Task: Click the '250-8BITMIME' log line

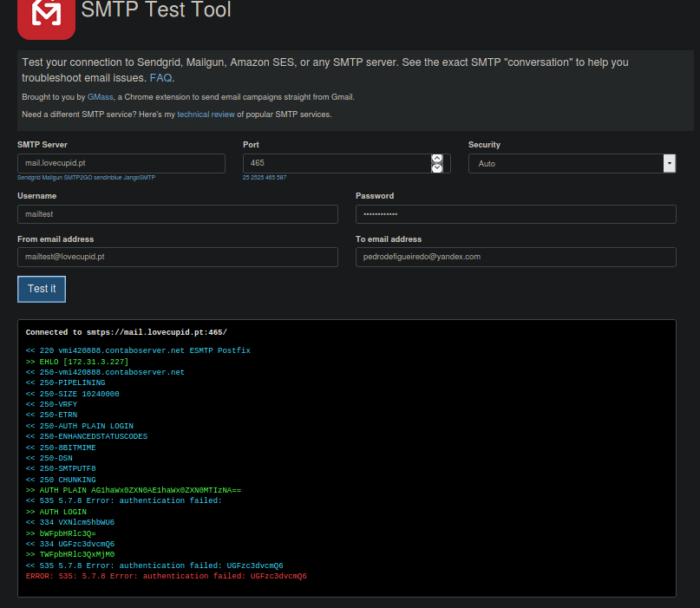Action: coord(61,448)
